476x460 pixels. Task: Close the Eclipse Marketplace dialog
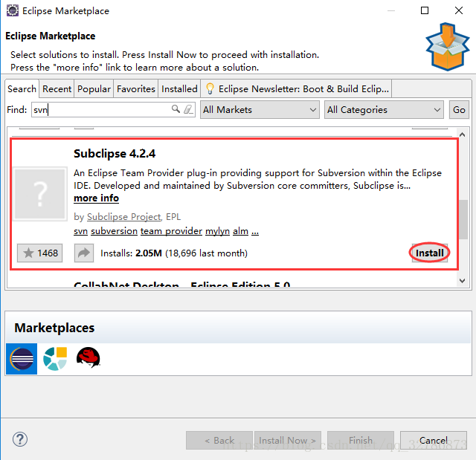coord(459,10)
